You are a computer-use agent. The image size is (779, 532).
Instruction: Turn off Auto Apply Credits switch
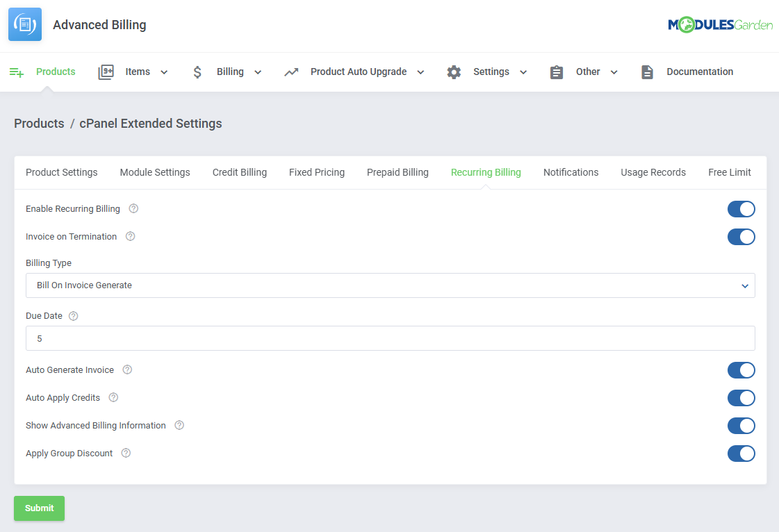[741, 398]
